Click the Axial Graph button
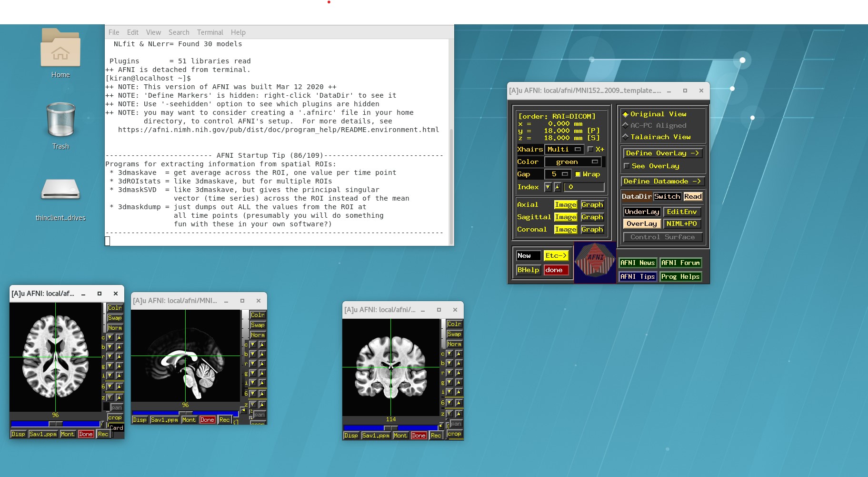This screenshot has height=477, width=868. click(592, 204)
